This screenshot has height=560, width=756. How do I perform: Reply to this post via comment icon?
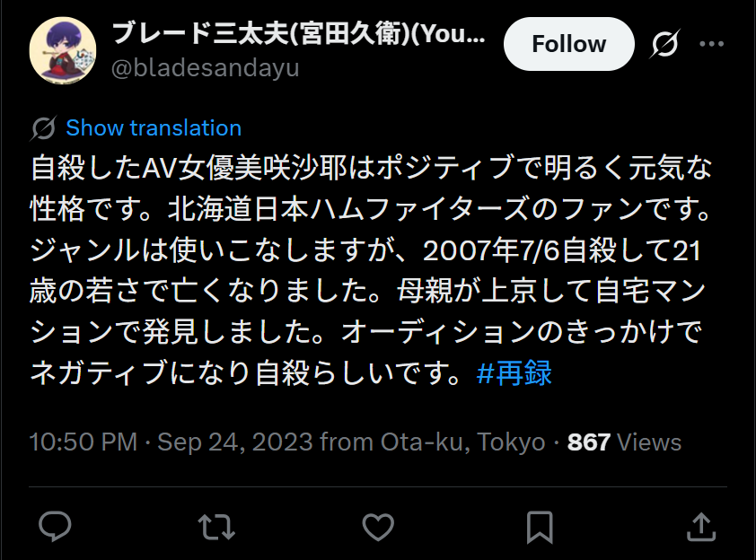[56, 526]
